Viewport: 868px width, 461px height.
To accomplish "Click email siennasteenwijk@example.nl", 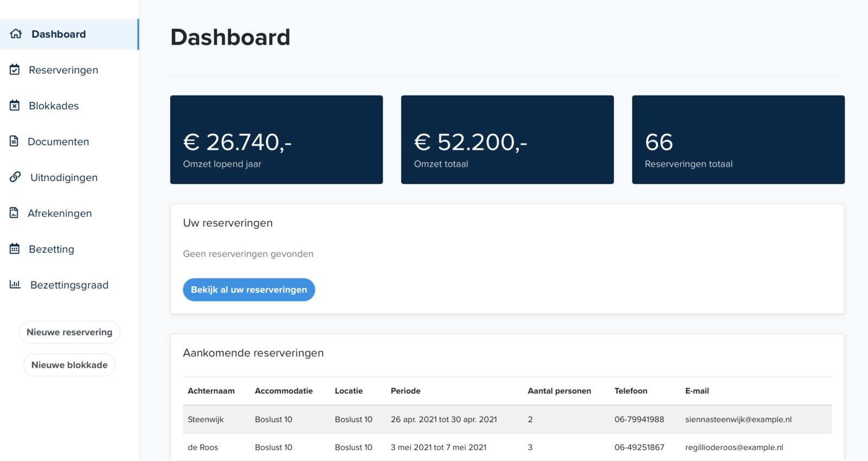I will click(x=738, y=419).
